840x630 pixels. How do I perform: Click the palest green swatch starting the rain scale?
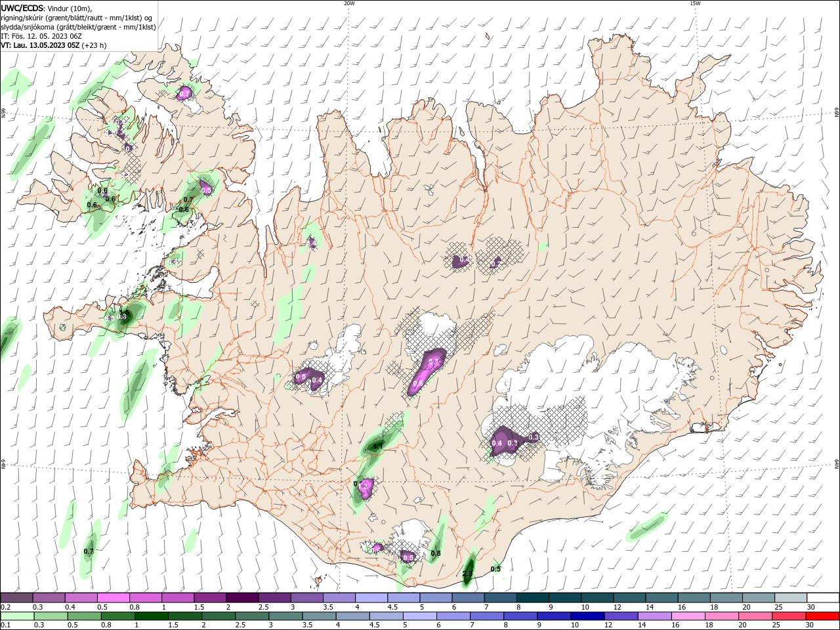[x=17, y=616]
